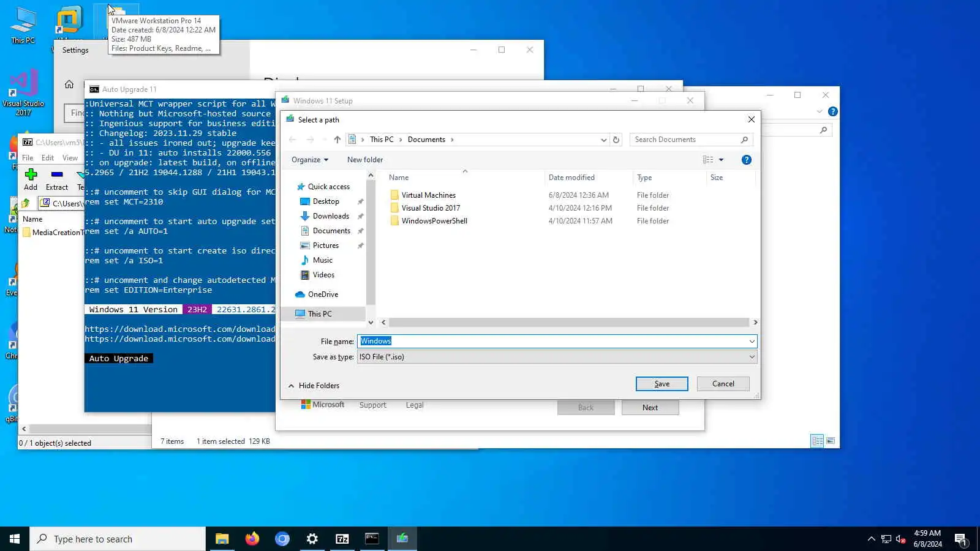Open the address bar history dropdown
Screen dimensions: 980x551
click(x=603, y=140)
